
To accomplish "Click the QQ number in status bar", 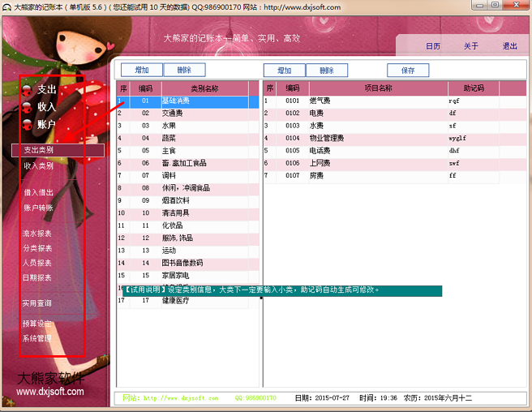I will coord(255,398).
